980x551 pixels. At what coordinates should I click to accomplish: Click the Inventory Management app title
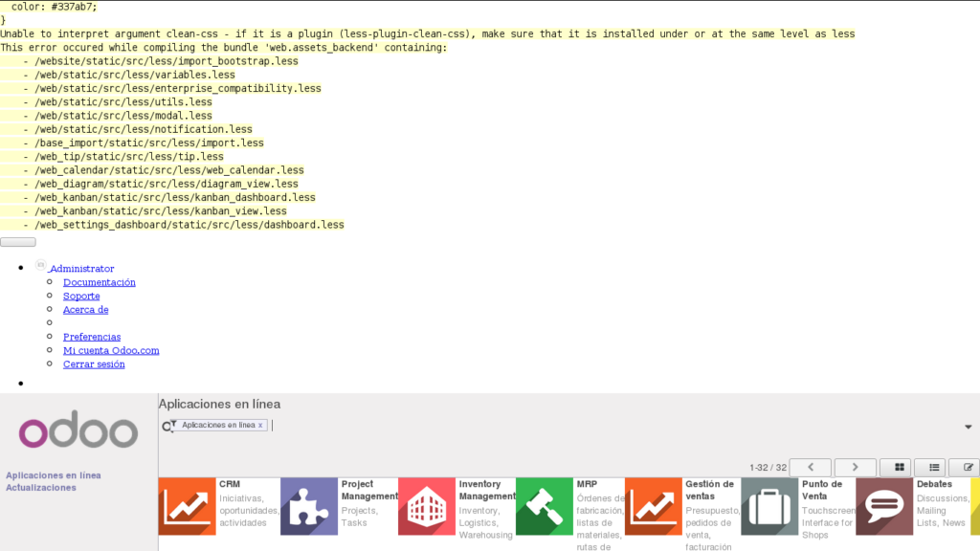pyautogui.click(x=487, y=491)
